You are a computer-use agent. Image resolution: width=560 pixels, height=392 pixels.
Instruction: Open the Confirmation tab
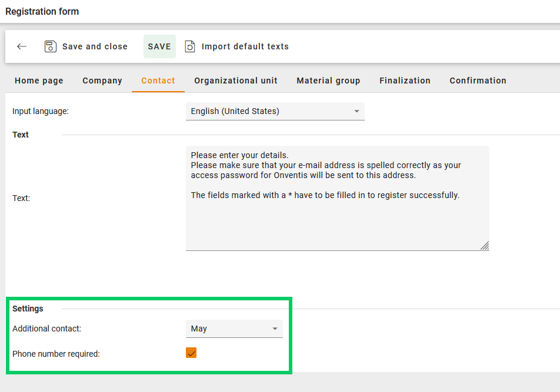tap(478, 81)
